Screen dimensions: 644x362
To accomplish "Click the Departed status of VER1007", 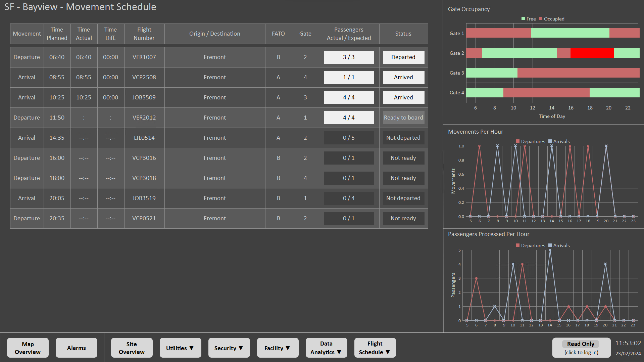I will pos(403,57).
